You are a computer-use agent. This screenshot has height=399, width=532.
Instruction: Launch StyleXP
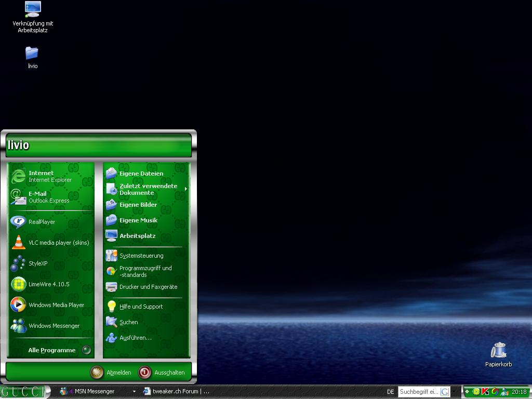tap(37, 263)
